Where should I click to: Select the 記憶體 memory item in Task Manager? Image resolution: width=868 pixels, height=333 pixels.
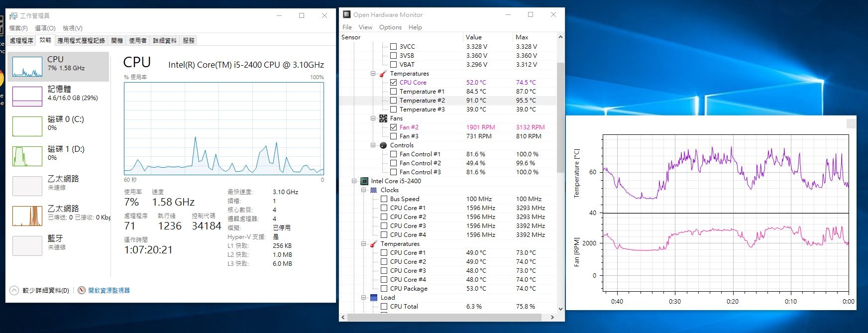click(x=59, y=97)
